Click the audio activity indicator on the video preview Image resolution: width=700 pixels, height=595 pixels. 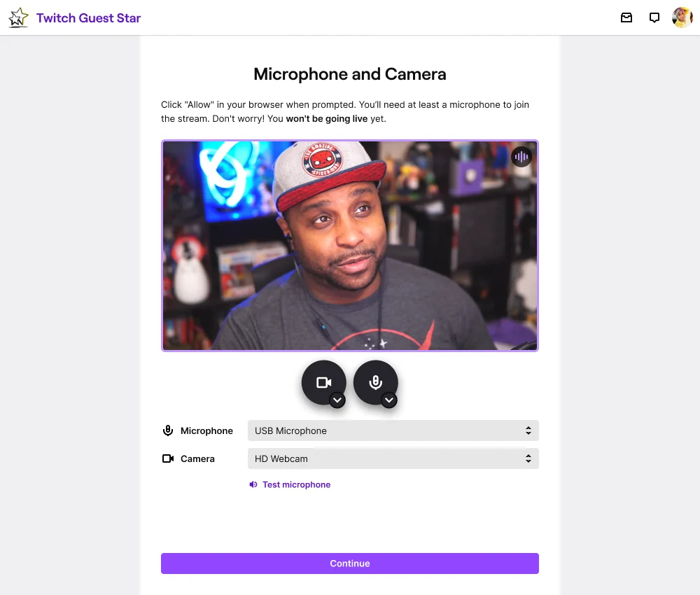point(521,157)
